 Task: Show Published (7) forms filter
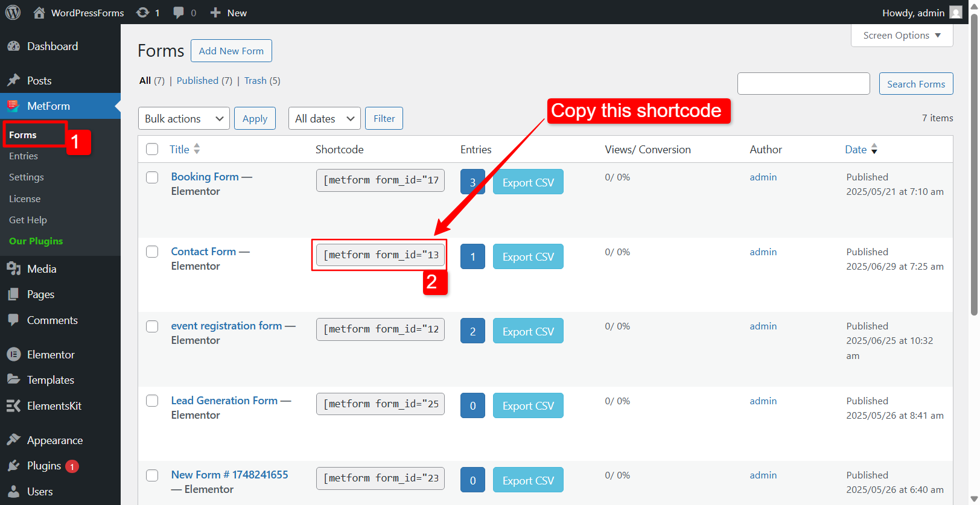click(x=205, y=81)
